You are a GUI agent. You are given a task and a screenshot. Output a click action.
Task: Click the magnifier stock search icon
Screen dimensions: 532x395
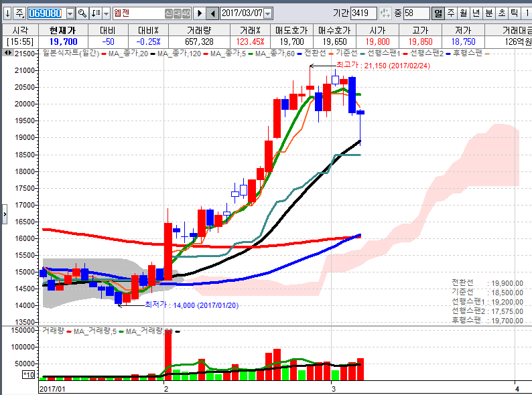click(82, 13)
